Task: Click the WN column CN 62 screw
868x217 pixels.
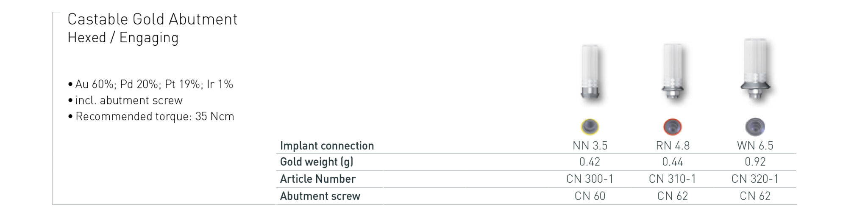Action: pos(755,196)
